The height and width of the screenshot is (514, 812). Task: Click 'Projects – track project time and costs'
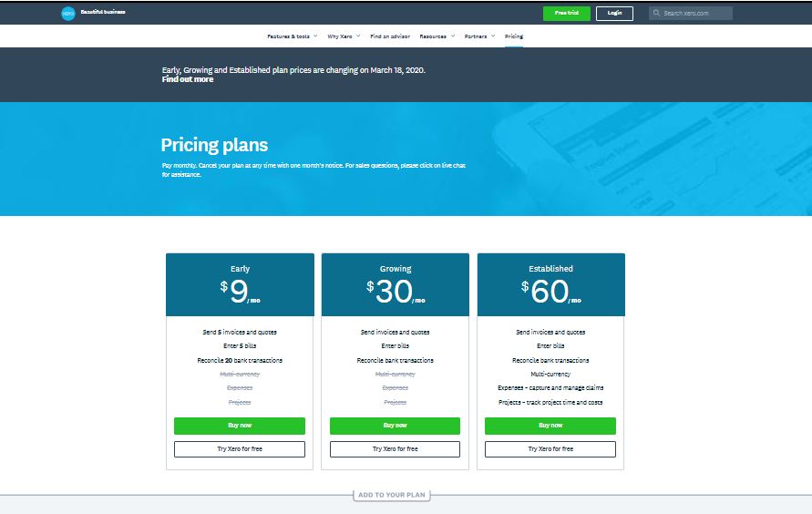pyautogui.click(x=550, y=402)
